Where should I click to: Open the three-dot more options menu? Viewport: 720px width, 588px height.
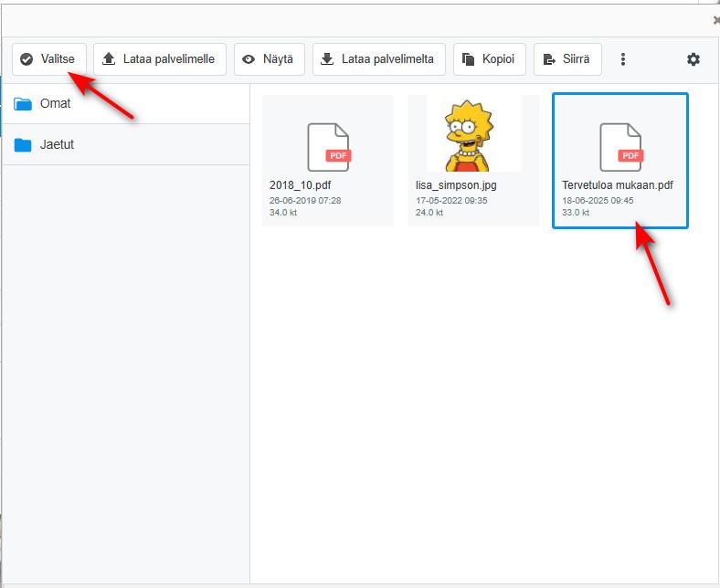coord(622,59)
